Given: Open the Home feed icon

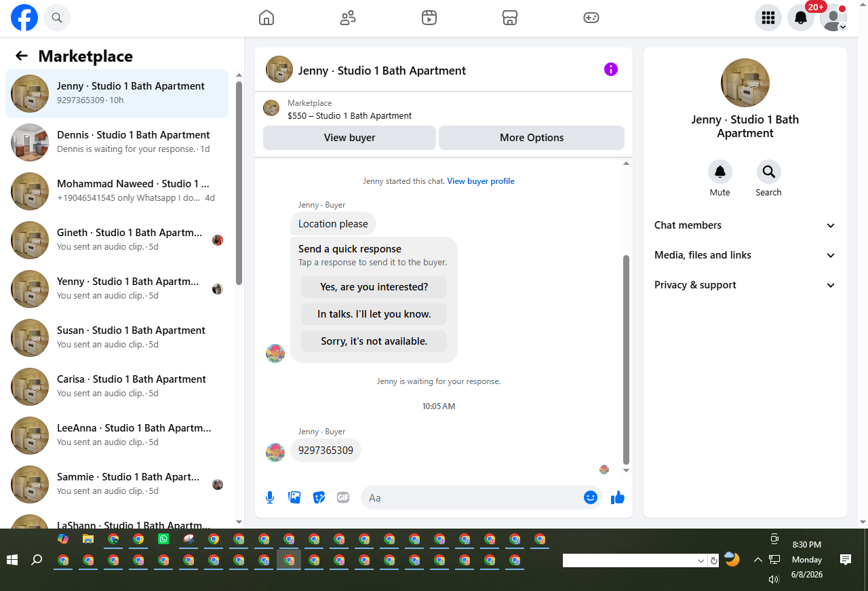Looking at the screenshot, I should tap(267, 18).
